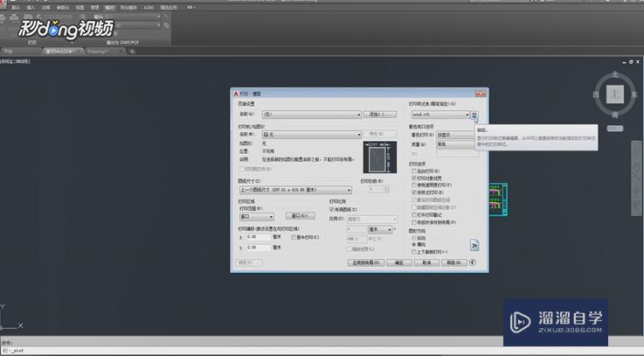Image resolution: width=644 pixels, height=356 pixels.
Task: Click the viewport view label at top-left
Action: tap(15, 61)
